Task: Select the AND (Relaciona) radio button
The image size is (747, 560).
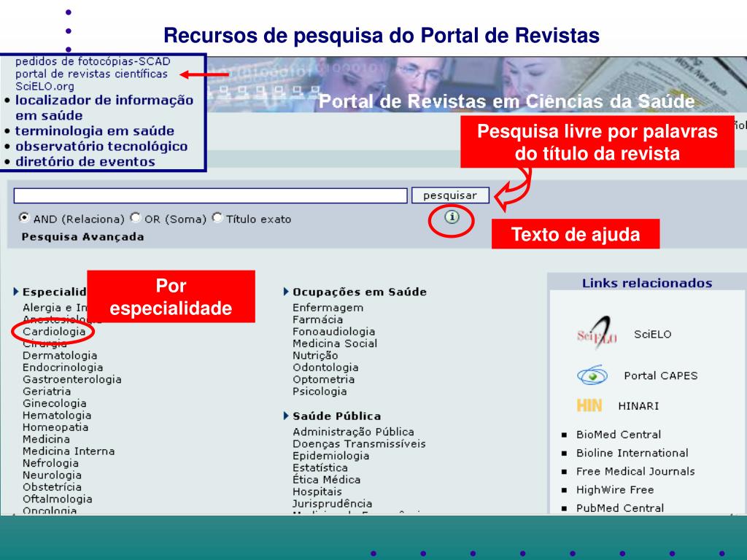Action: coord(24,217)
